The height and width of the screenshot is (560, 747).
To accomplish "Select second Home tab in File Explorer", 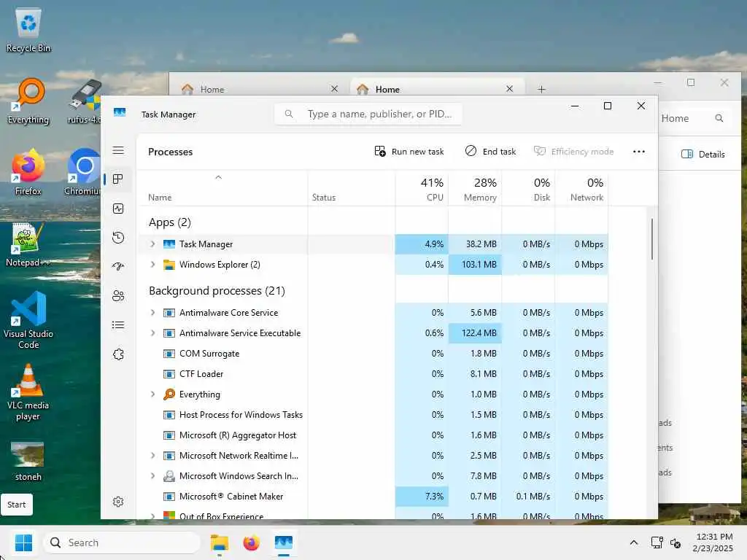I will click(436, 89).
